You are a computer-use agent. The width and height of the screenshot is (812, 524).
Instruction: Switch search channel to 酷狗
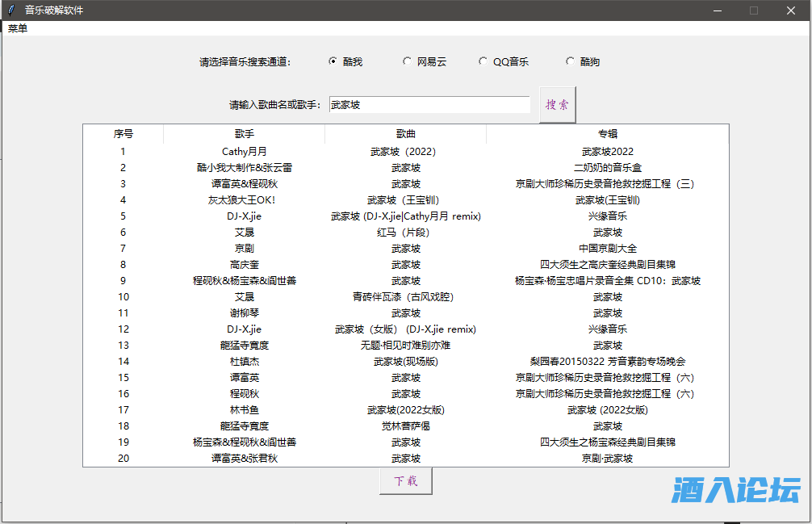click(x=570, y=61)
